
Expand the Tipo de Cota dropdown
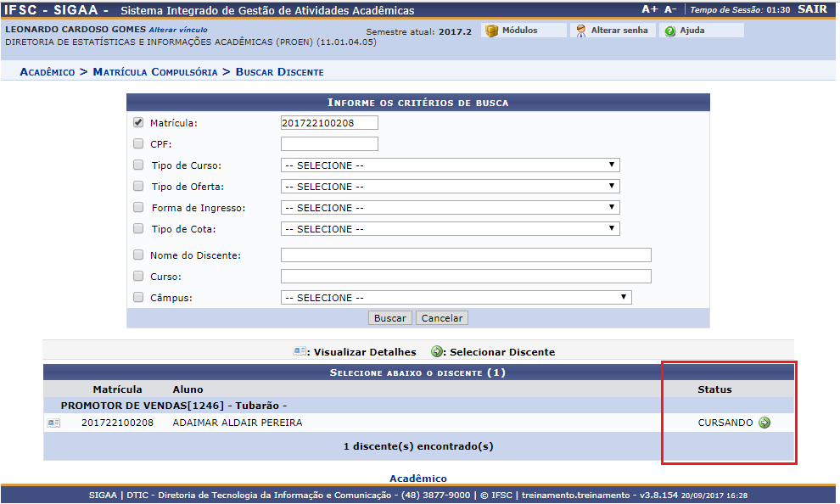click(450, 229)
